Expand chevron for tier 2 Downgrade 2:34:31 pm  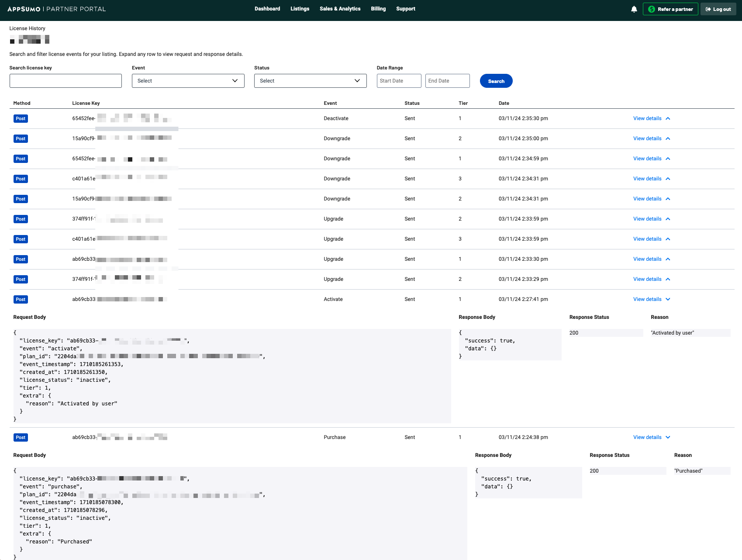tap(668, 199)
